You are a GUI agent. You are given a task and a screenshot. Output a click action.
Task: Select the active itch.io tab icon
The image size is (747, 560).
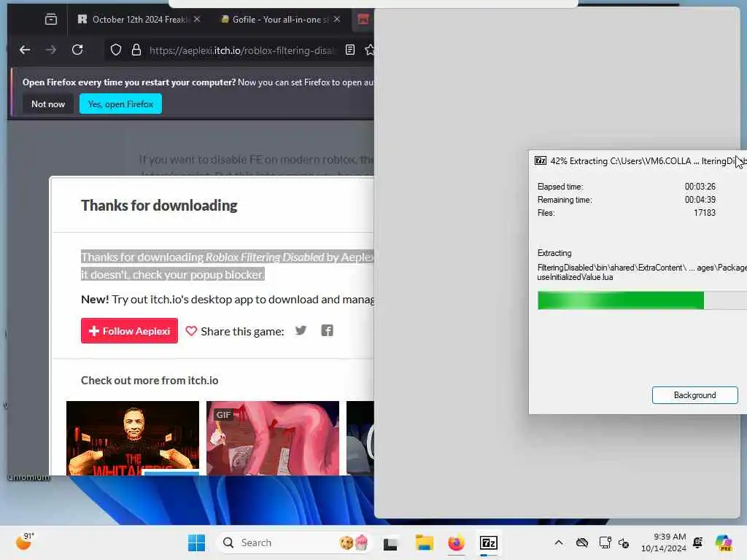click(x=363, y=19)
